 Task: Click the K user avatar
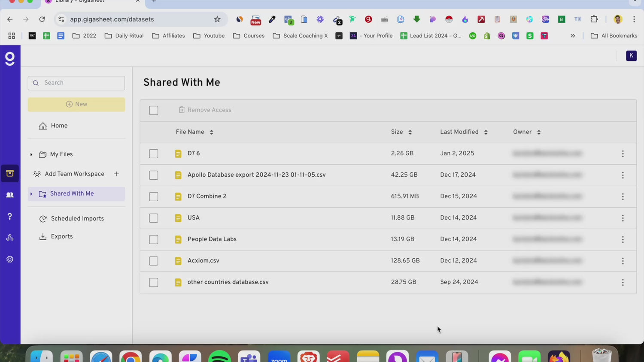(x=631, y=56)
